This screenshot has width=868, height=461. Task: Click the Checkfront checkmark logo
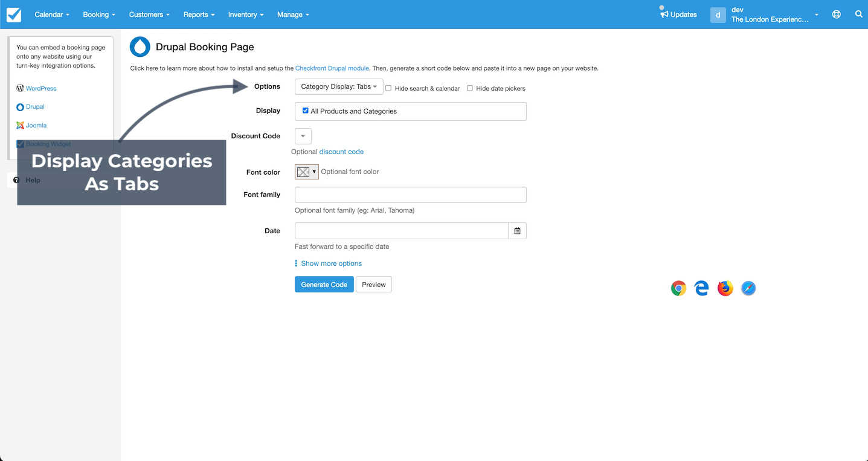[x=14, y=15]
